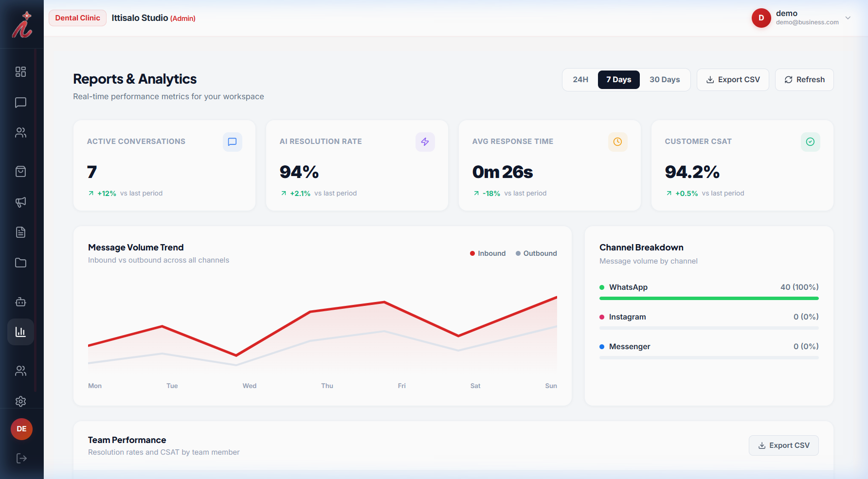Click the Avg Response Time clock icon
The image size is (868, 479).
pos(618,142)
